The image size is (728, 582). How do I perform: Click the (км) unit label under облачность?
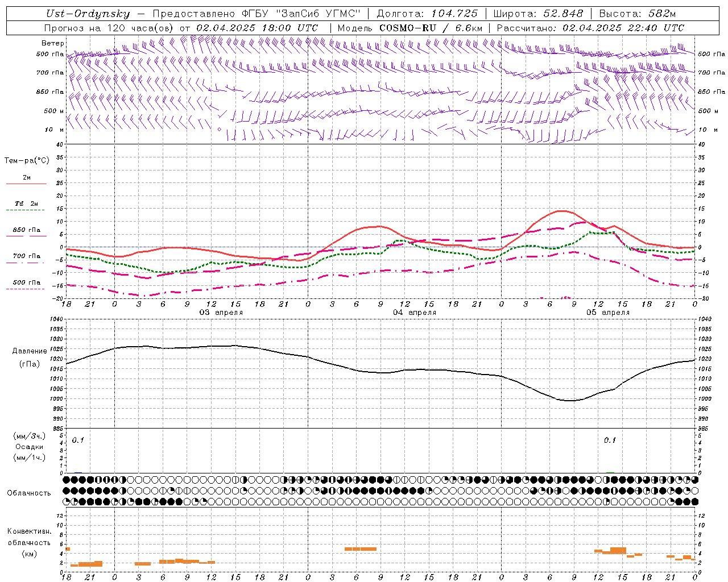(30, 554)
